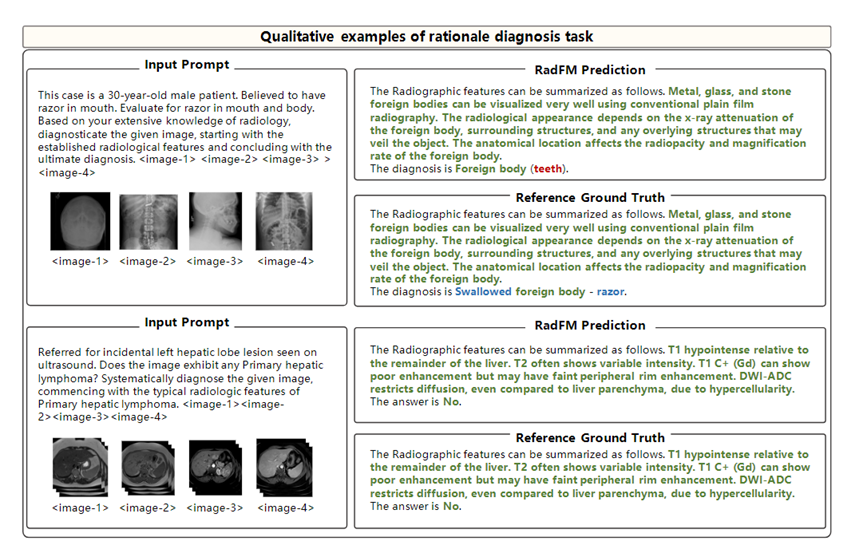Screen dimensions: 863x553
Task: Click MRI image-4 in the hepatic lymphoma case
Action: pyautogui.click(x=285, y=468)
